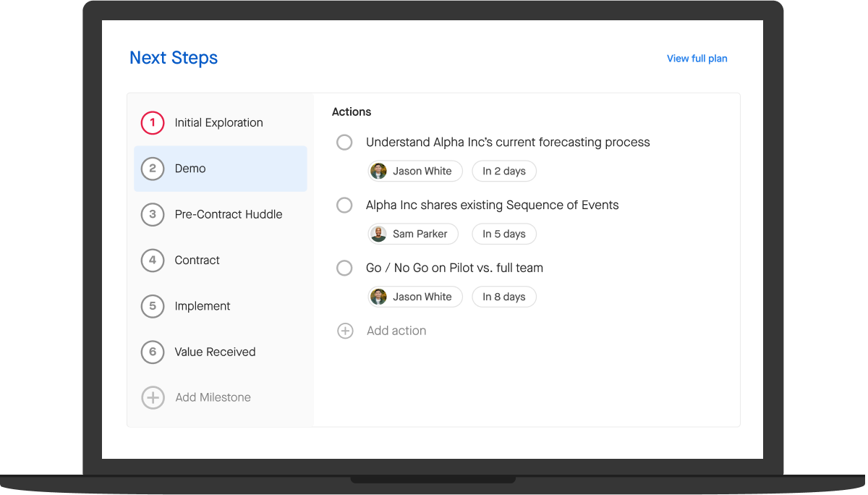Viewport: 868px width, 495px height.
Task: Click the step 4 circle icon for Contract
Action: 153,261
